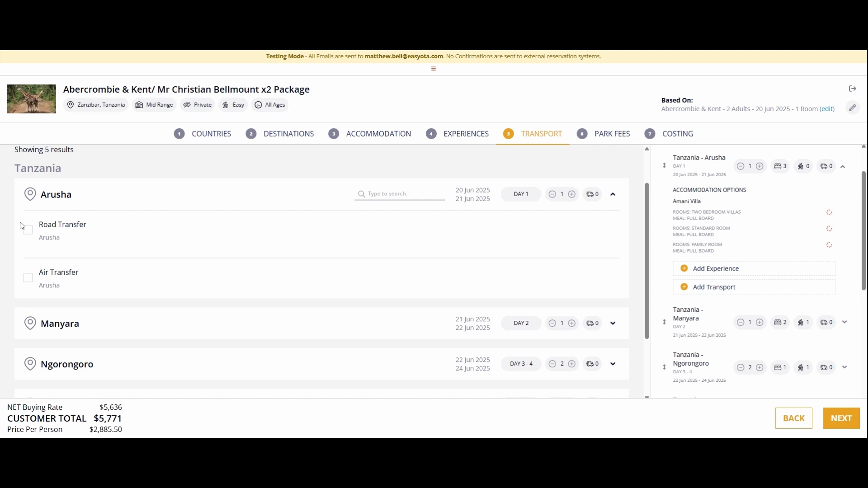868x488 pixels.
Task: Click Amani Villa accommodation name
Action: (687, 202)
